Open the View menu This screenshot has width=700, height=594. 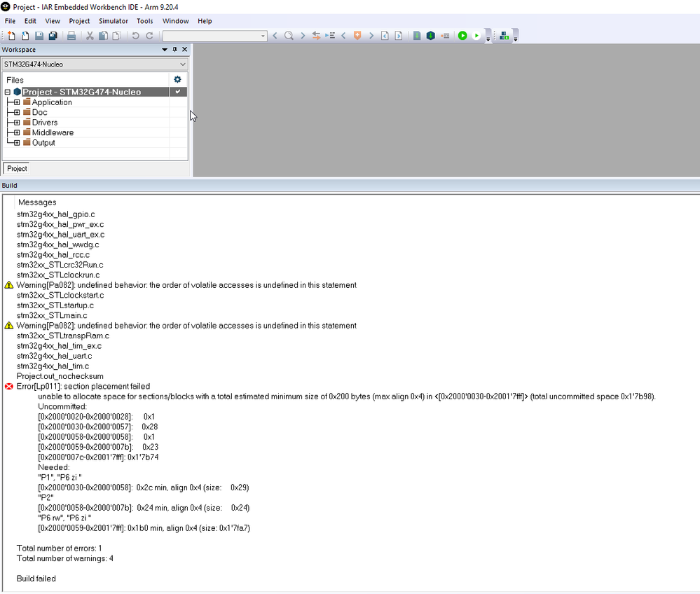(53, 21)
